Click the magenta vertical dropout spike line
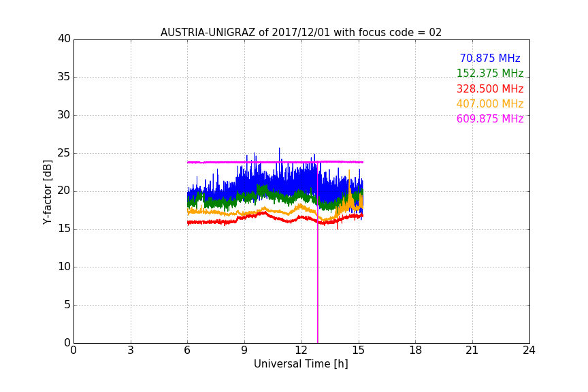 318,253
